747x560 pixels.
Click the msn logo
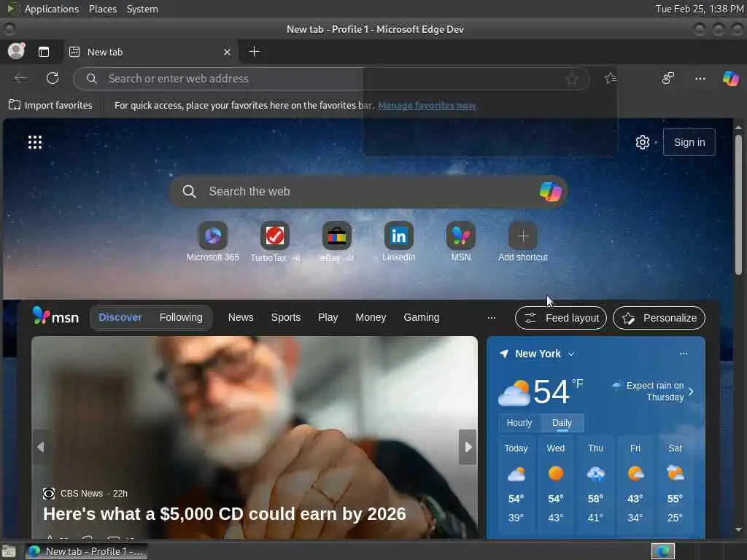pyautogui.click(x=55, y=316)
